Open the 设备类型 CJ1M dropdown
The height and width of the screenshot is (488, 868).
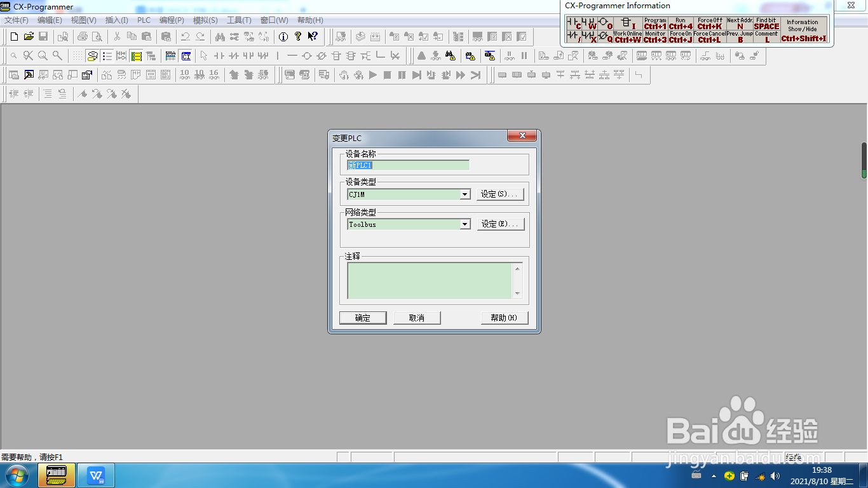coord(465,194)
